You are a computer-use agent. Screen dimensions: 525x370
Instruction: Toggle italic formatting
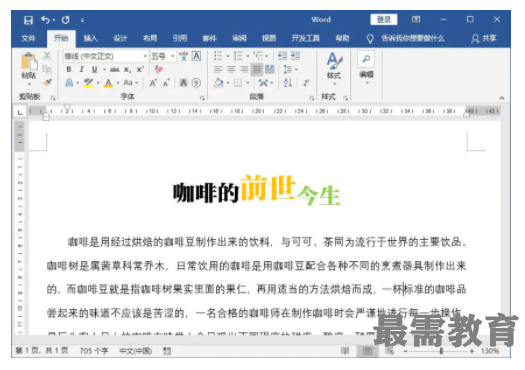click(x=81, y=69)
